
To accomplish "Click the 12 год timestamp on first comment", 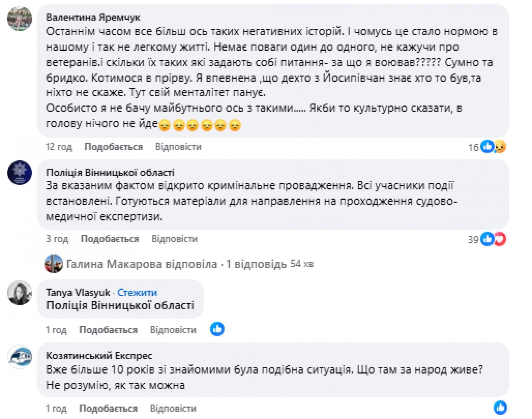I will coord(59,147).
